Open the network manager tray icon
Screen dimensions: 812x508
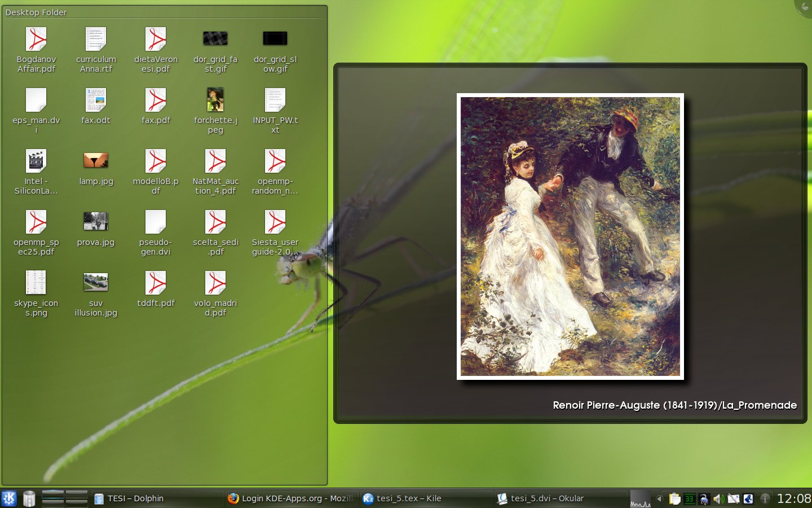pos(704,498)
